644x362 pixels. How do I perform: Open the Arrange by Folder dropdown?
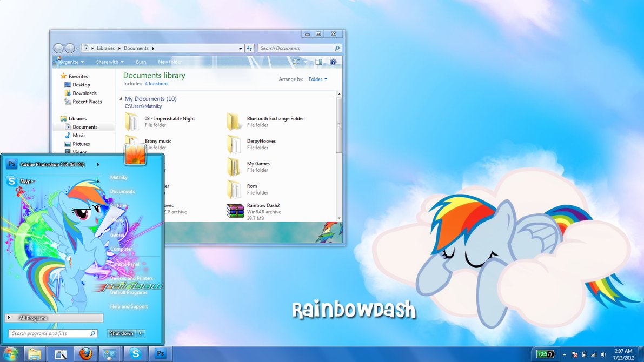click(318, 79)
